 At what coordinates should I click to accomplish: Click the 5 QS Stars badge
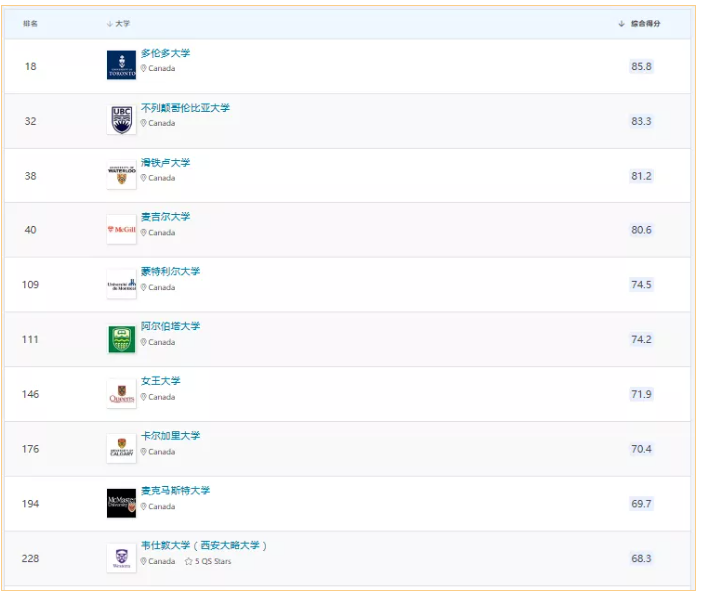tap(208, 561)
